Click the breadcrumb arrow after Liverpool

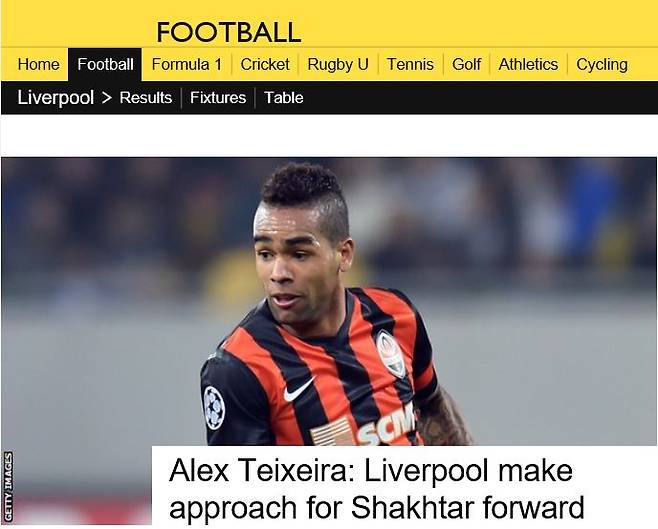pos(107,98)
